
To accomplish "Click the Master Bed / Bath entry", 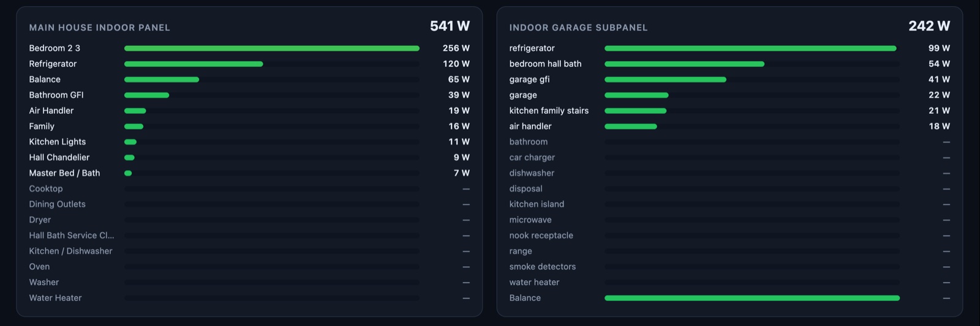I will pyautogui.click(x=249, y=173).
